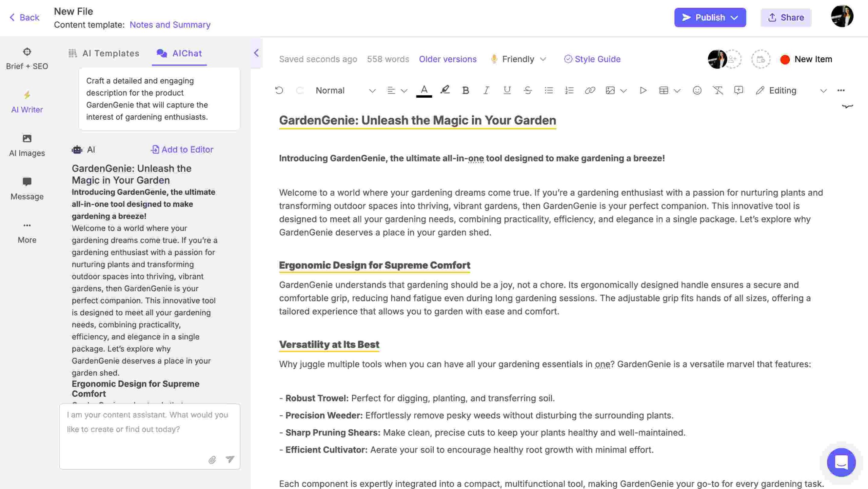This screenshot has height=489, width=868.
Task: Click the clear formatting icon
Action: [x=718, y=90]
